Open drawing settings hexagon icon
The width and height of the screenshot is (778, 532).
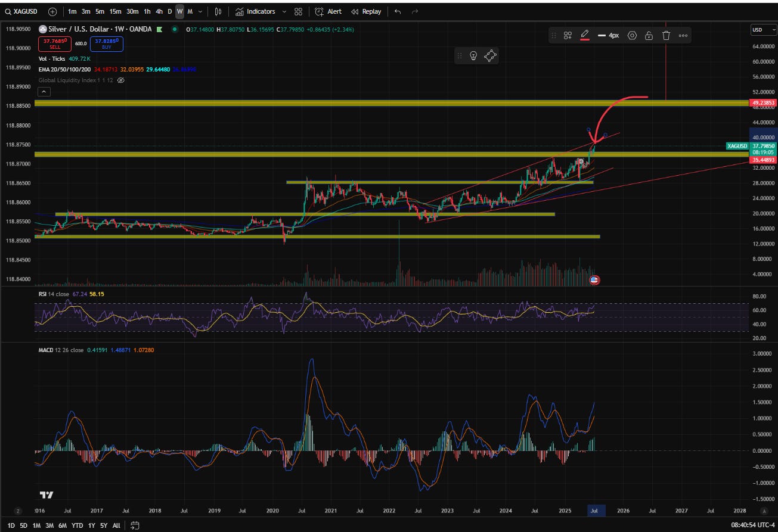[x=632, y=35]
